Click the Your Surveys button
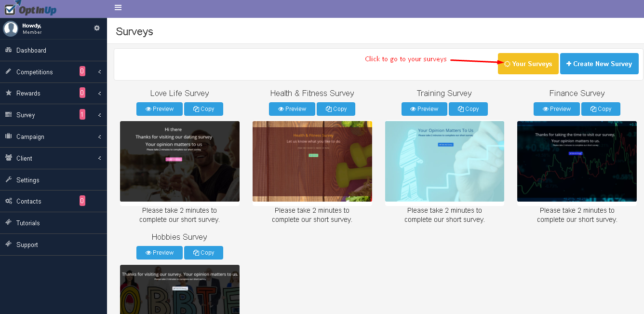 [x=528, y=64]
